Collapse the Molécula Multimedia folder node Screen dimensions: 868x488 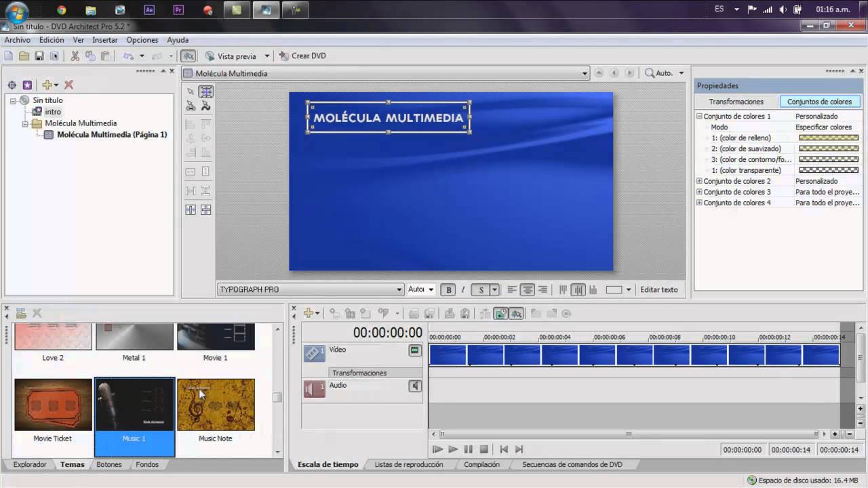(x=25, y=123)
